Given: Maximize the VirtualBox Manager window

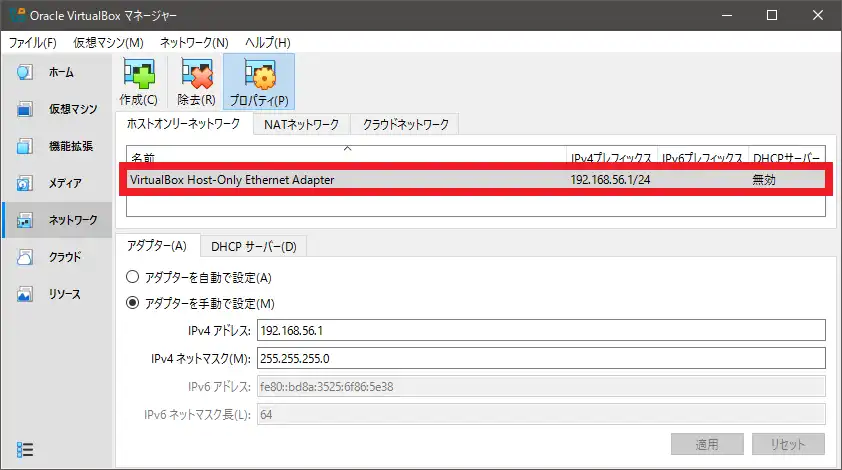Looking at the screenshot, I should 772,15.
